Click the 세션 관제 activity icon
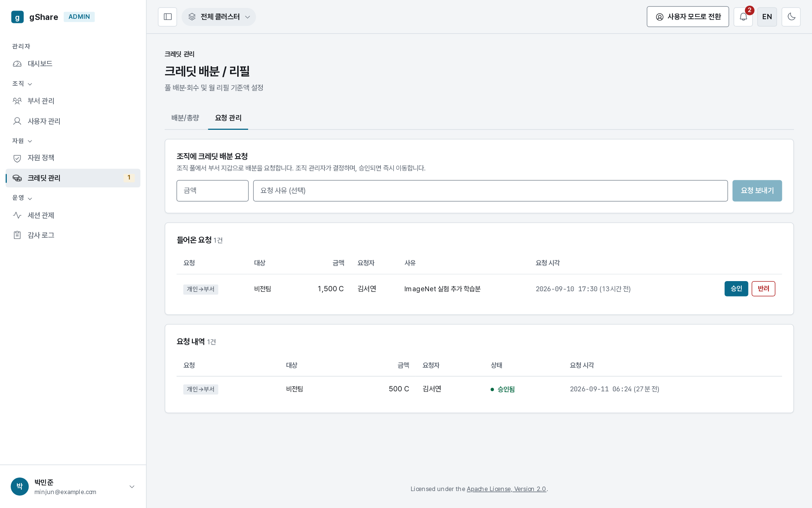The image size is (812, 508). 17,215
